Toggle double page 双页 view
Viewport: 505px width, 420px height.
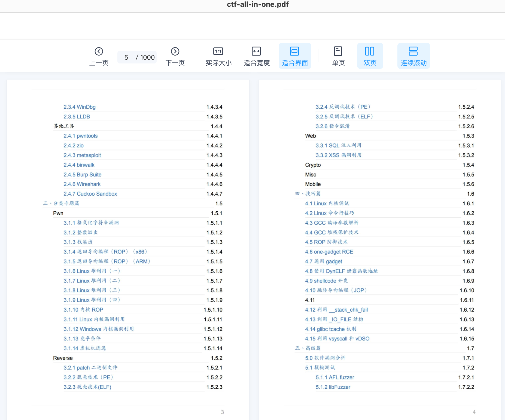[370, 56]
